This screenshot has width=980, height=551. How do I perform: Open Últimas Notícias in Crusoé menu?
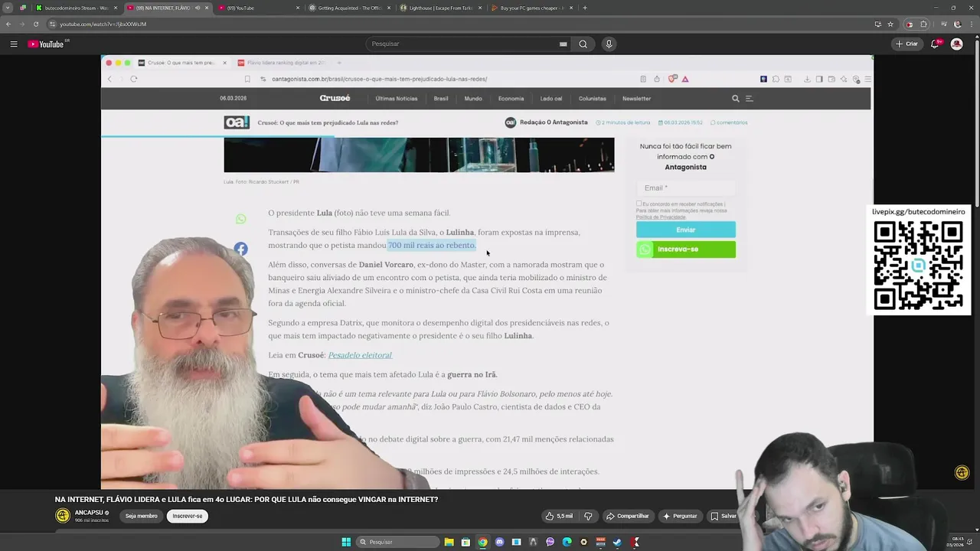(397, 98)
